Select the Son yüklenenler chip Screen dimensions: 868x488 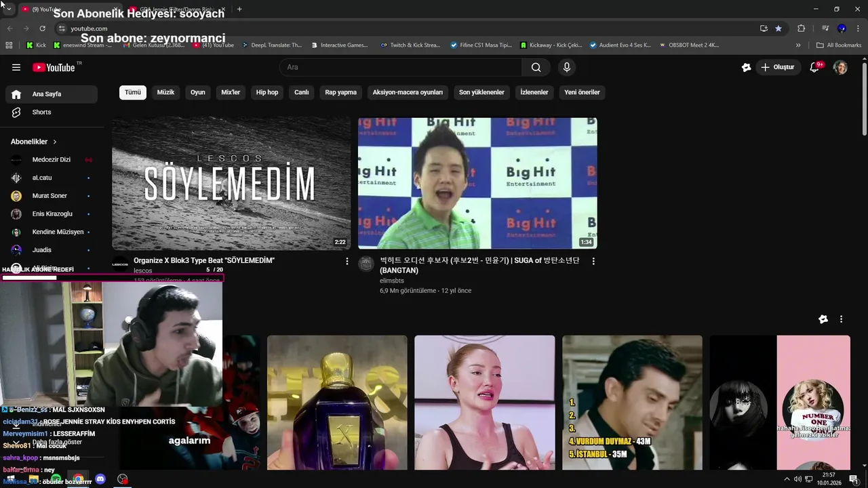481,92
